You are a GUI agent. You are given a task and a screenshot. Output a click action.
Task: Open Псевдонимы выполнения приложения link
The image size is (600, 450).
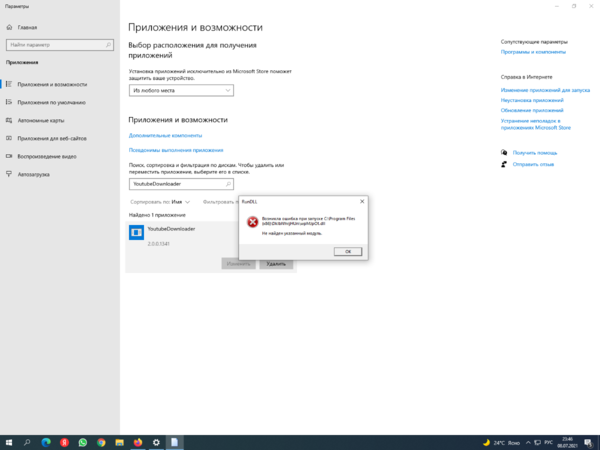[x=176, y=150]
